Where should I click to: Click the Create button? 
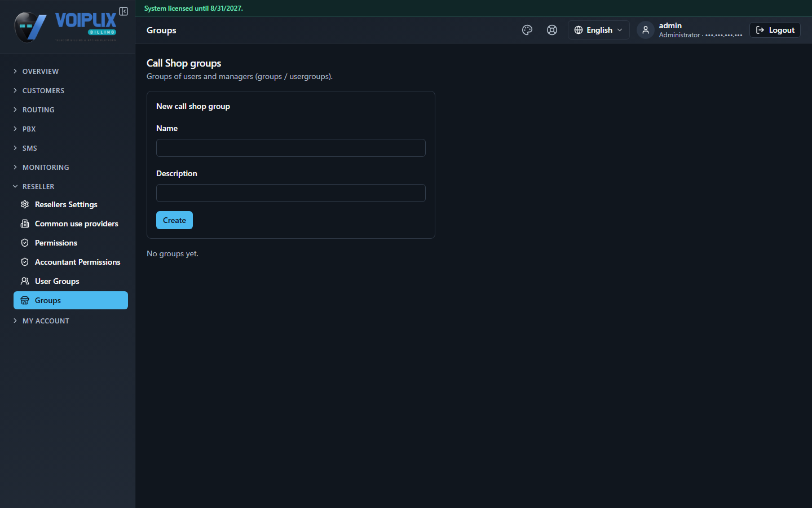[174, 220]
